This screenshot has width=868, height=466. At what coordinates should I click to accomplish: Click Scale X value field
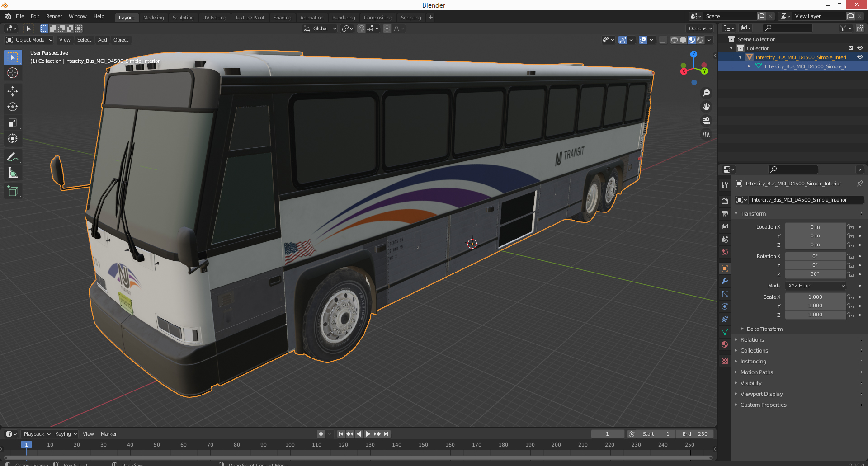(x=815, y=297)
